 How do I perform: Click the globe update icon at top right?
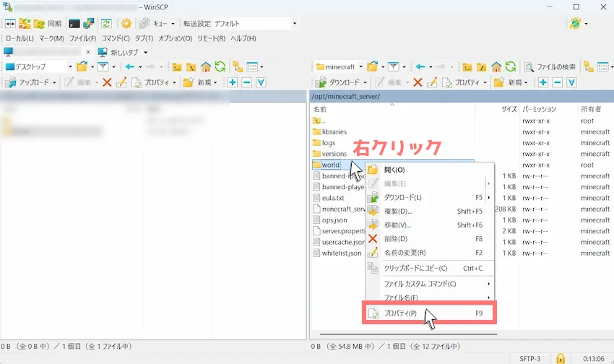[575, 24]
